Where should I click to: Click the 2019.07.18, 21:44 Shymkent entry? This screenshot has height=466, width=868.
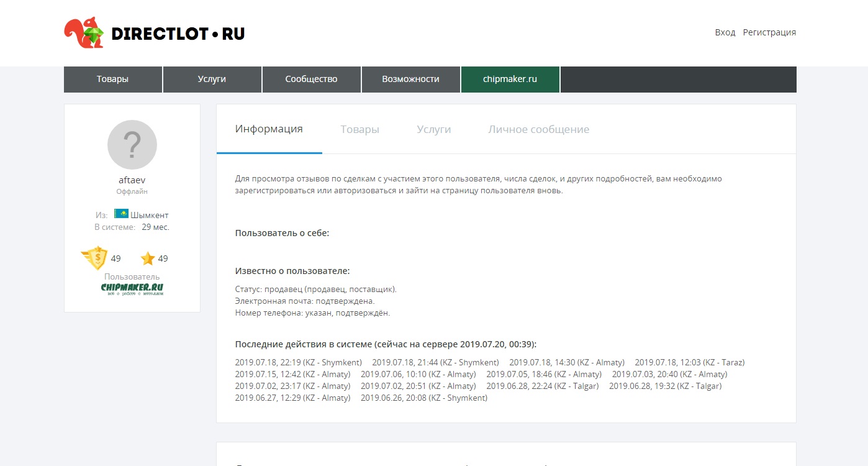[x=436, y=362]
